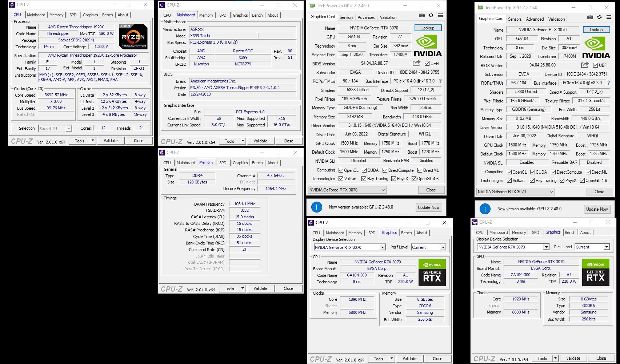Toggle Ray Tracing checkbox in @ x8 3.0 GPU-Z
The image size is (620, 364).
[532, 180]
